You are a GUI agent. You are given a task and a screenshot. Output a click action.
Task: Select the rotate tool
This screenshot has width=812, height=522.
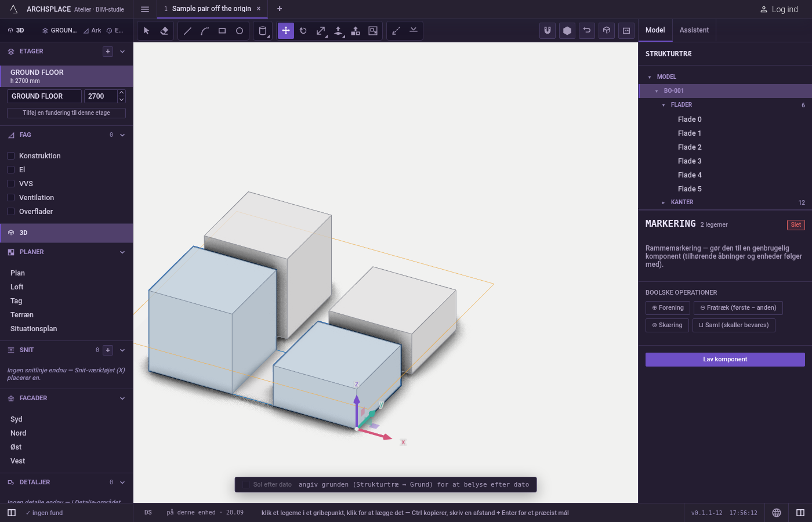pyautogui.click(x=303, y=31)
